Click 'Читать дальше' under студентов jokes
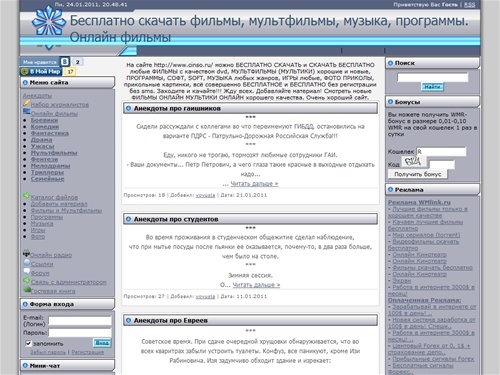This screenshot has height=375, width=500. tap(256, 285)
